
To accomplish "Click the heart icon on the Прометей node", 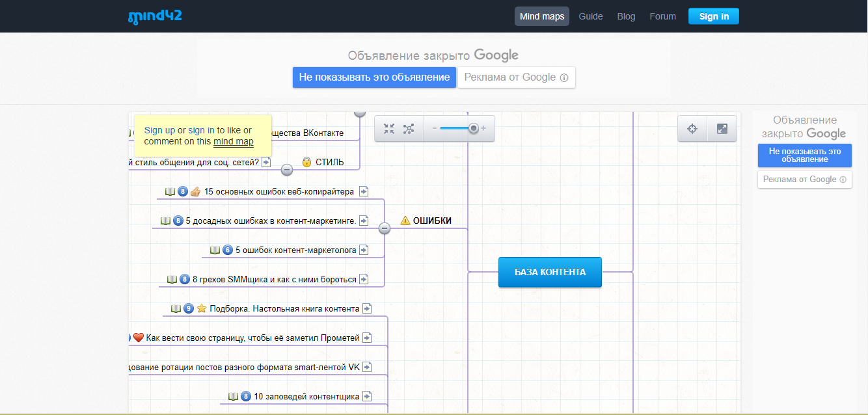I will [138, 338].
